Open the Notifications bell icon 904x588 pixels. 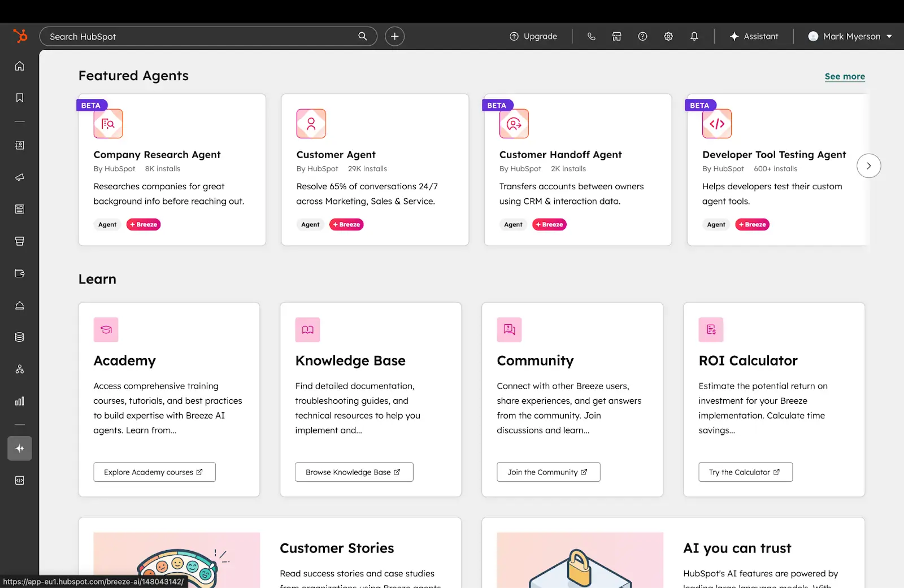pos(694,36)
